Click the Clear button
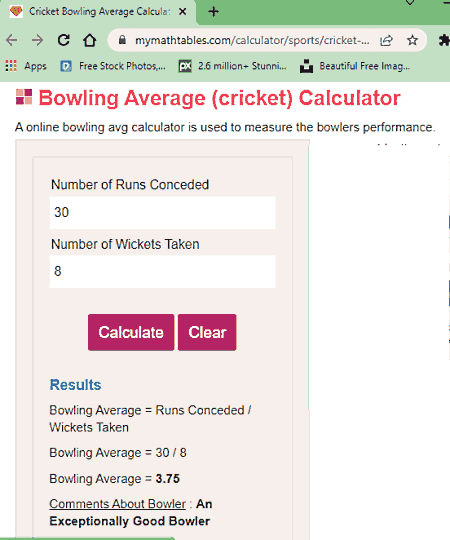The width and height of the screenshot is (450, 540). point(207,332)
